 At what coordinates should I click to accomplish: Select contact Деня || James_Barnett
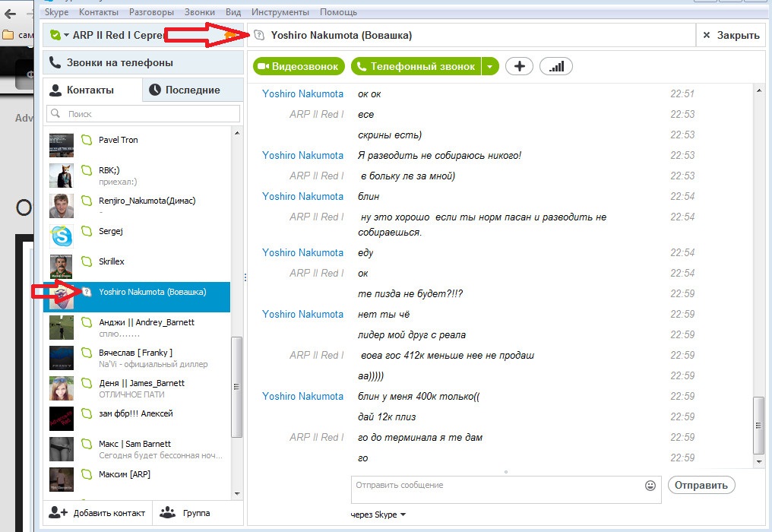click(x=137, y=388)
